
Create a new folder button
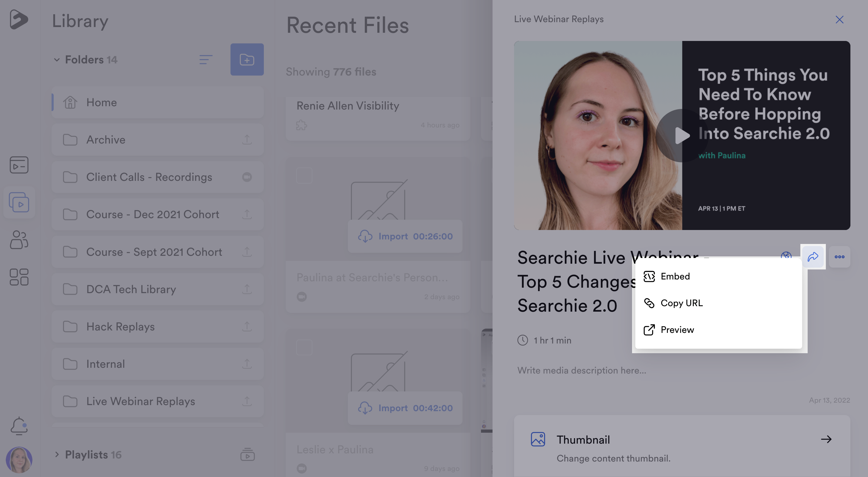247,59
